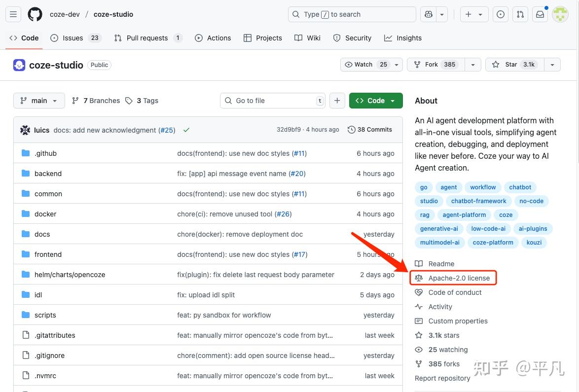579x392 pixels.
Task: Open pull request #25 link in commit message
Action: (167, 130)
